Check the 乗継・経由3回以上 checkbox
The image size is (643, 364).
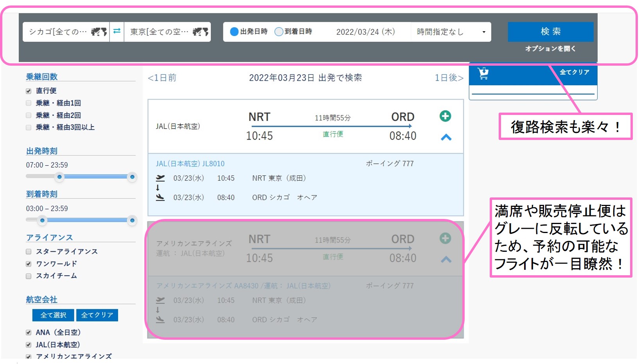pyautogui.click(x=29, y=127)
